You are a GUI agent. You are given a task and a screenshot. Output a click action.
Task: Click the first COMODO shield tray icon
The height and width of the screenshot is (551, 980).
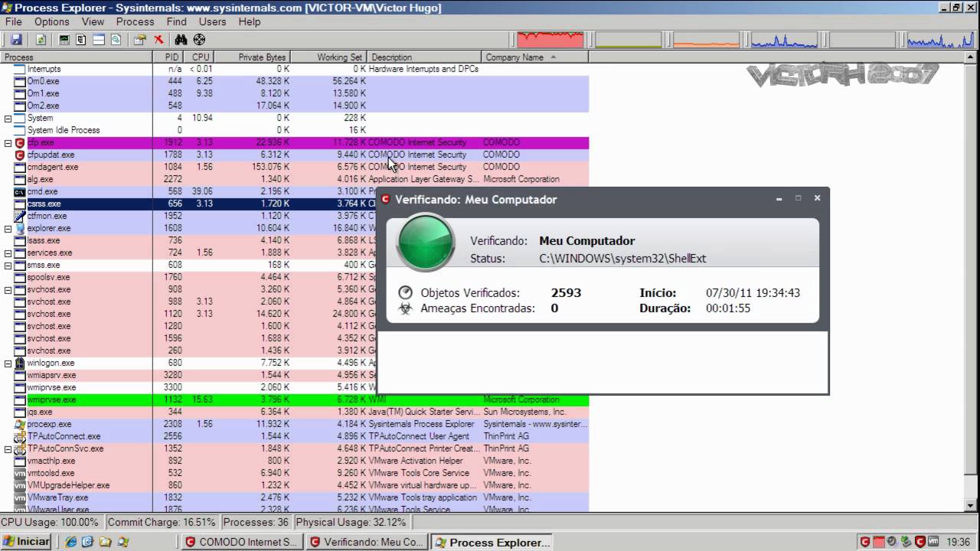point(864,542)
